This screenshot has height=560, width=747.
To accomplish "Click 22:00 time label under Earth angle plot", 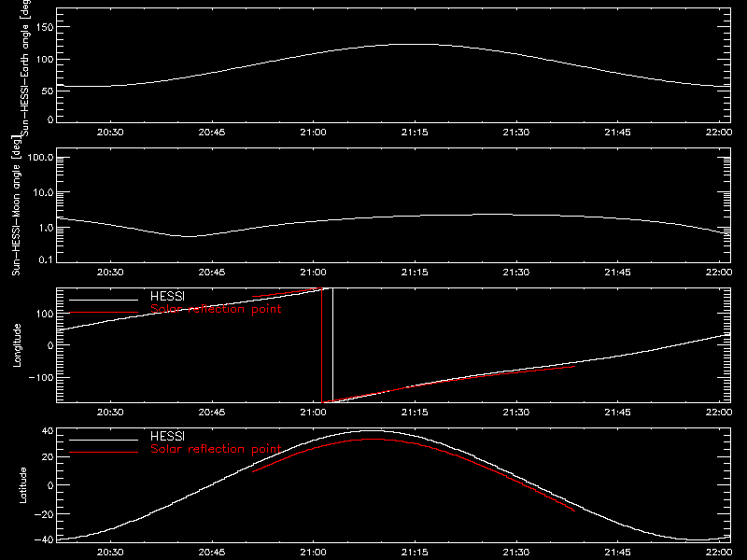I will (718, 133).
